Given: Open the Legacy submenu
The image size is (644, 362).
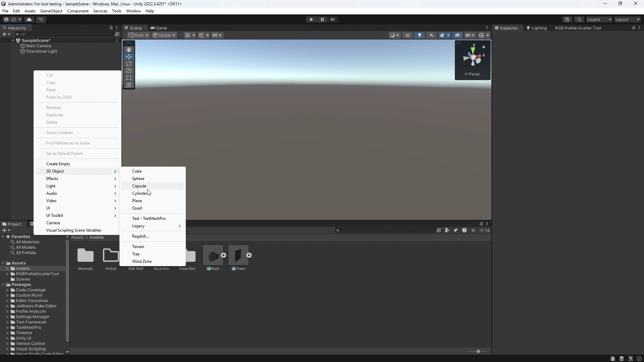Looking at the screenshot, I should (153, 226).
